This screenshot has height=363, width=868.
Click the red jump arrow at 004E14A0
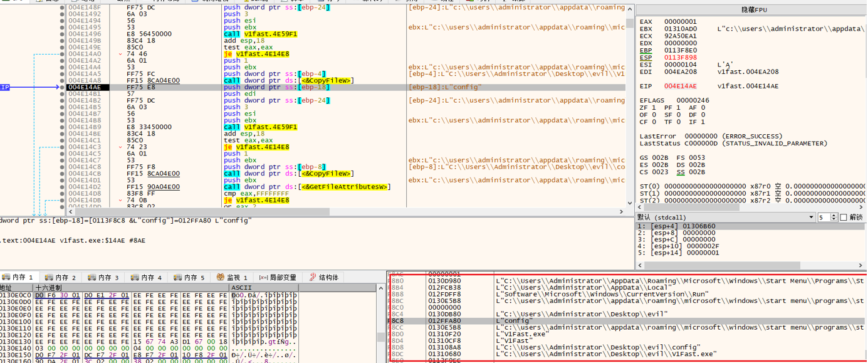(120, 54)
